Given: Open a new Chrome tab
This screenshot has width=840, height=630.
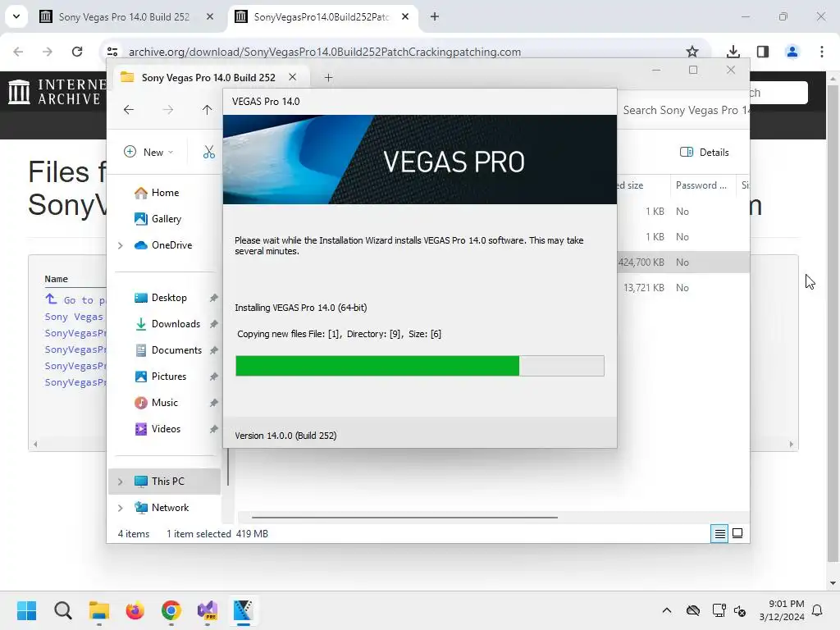Looking at the screenshot, I should point(435,16).
